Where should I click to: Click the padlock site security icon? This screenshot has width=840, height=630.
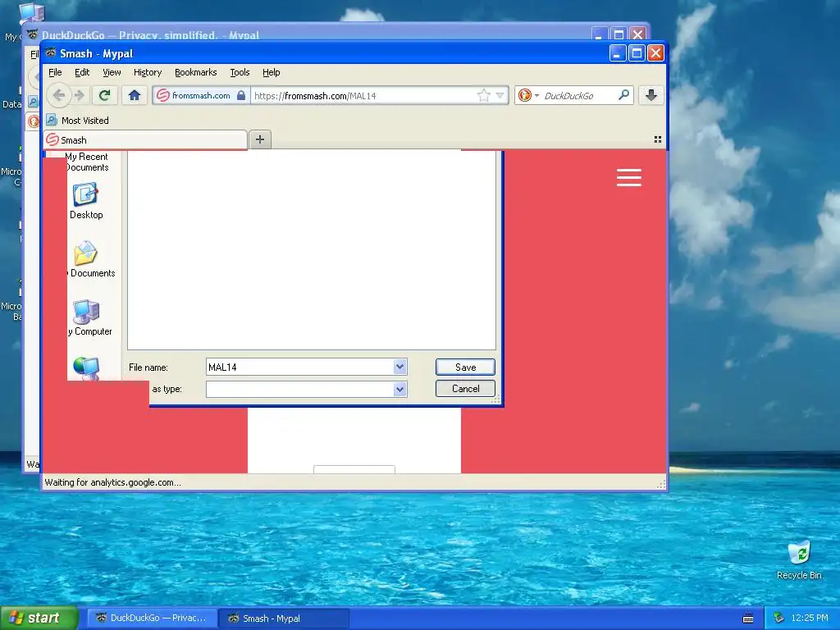click(241, 95)
